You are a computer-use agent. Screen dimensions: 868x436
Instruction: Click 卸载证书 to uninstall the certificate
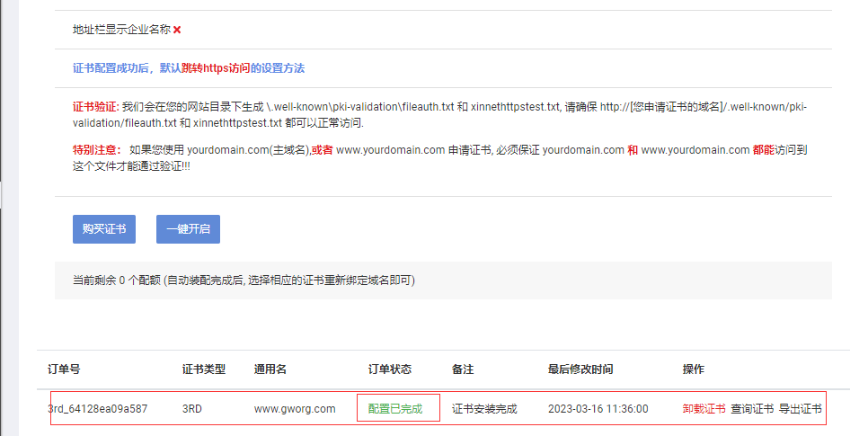[x=704, y=408]
